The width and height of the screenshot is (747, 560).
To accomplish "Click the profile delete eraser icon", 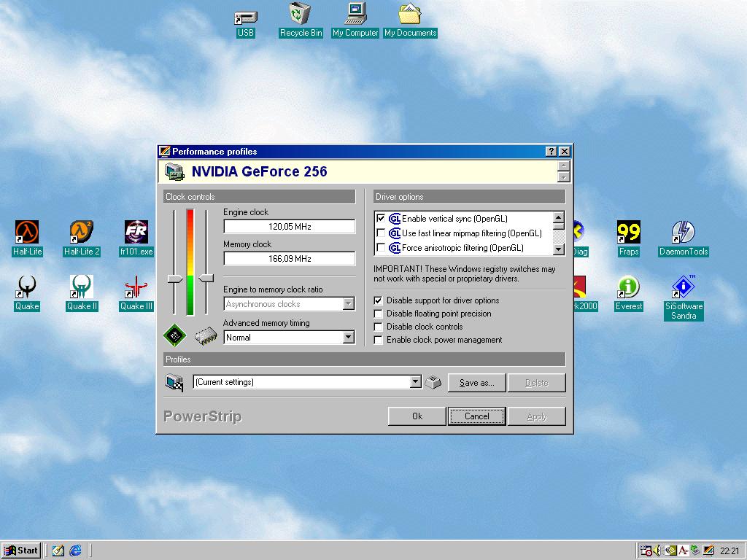I will click(x=433, y=382).
